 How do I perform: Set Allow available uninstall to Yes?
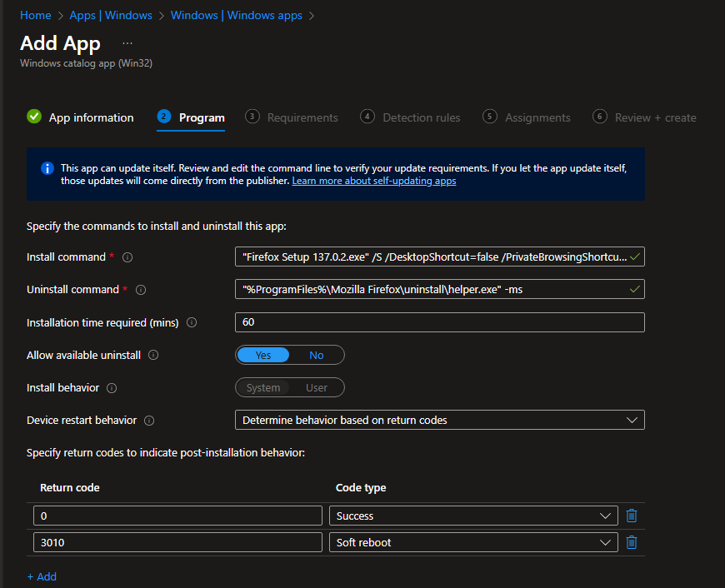[x=263, y=356]
